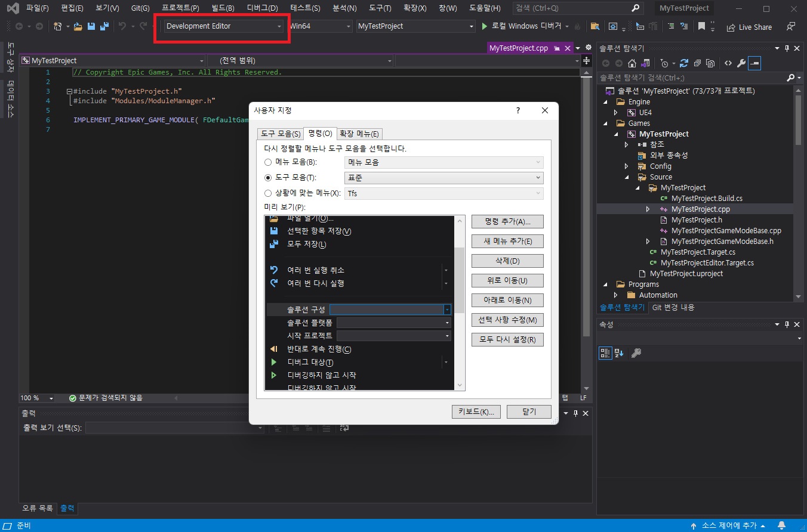Switch to the 오류 목록 tab

(x=38, y=509)
